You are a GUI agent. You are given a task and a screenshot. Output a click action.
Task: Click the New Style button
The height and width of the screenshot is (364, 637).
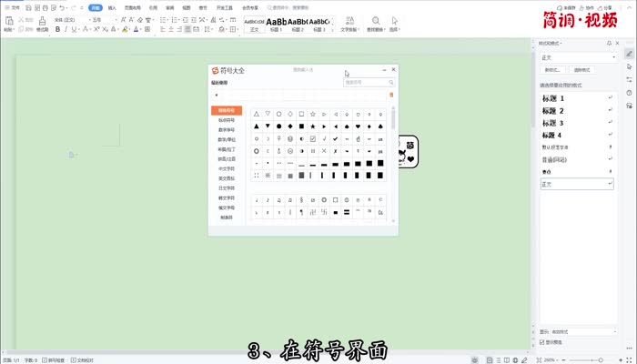coord(552,69)
